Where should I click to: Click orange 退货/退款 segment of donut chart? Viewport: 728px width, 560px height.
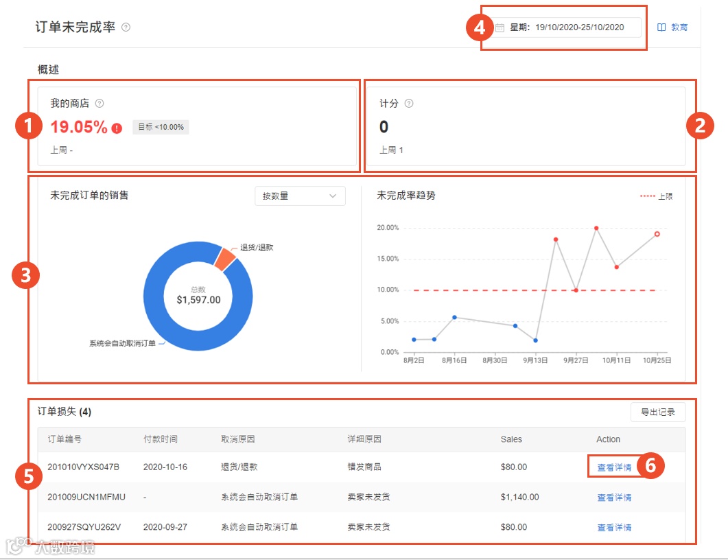click(x=225, y=259)
